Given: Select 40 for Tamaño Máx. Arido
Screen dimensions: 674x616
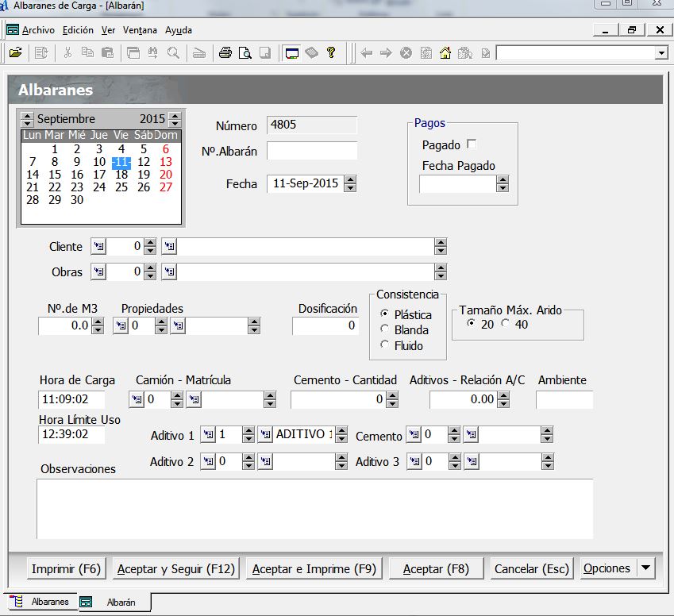Looking at the screenshot, I should point(505,324).
